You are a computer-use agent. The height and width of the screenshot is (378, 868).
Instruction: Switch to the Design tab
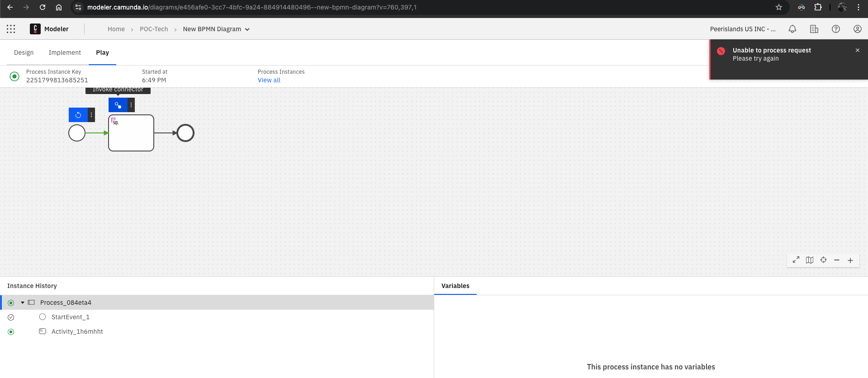tap(24, 52)
